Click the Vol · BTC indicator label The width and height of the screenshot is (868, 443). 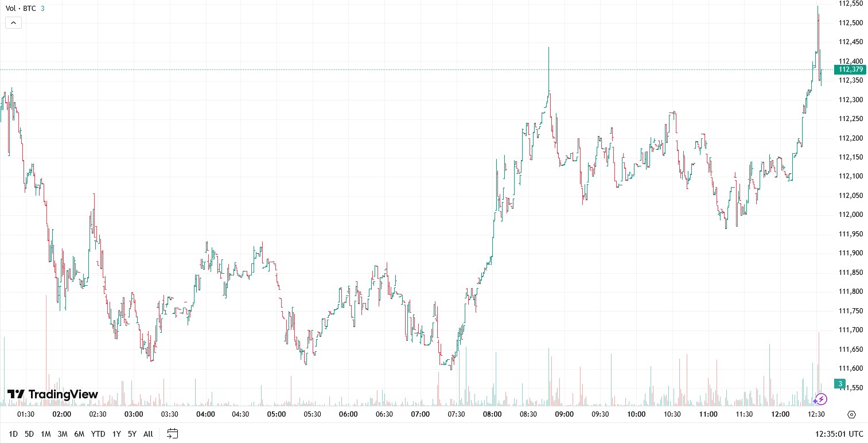pyautogui.click(x=20, y=9)
